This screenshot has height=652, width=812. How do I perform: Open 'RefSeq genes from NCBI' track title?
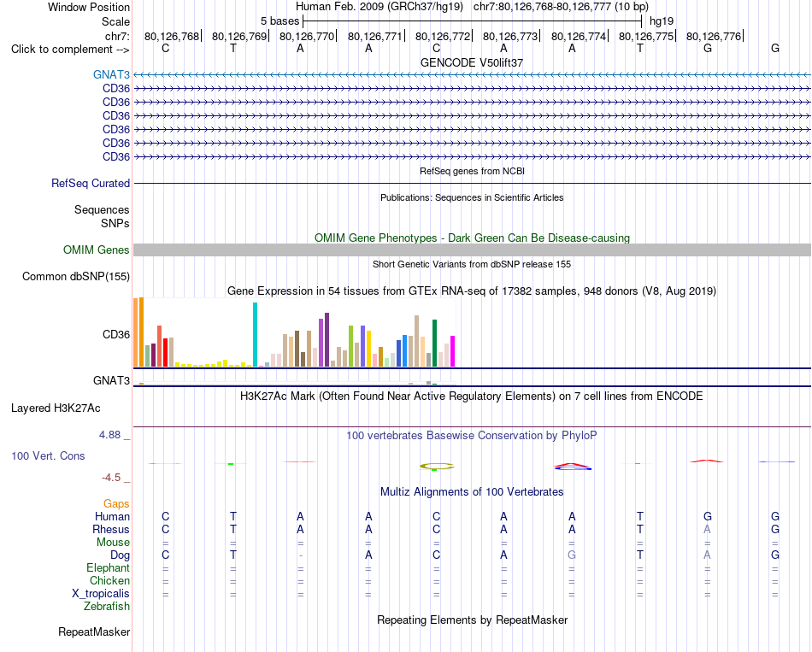(473, 171)
